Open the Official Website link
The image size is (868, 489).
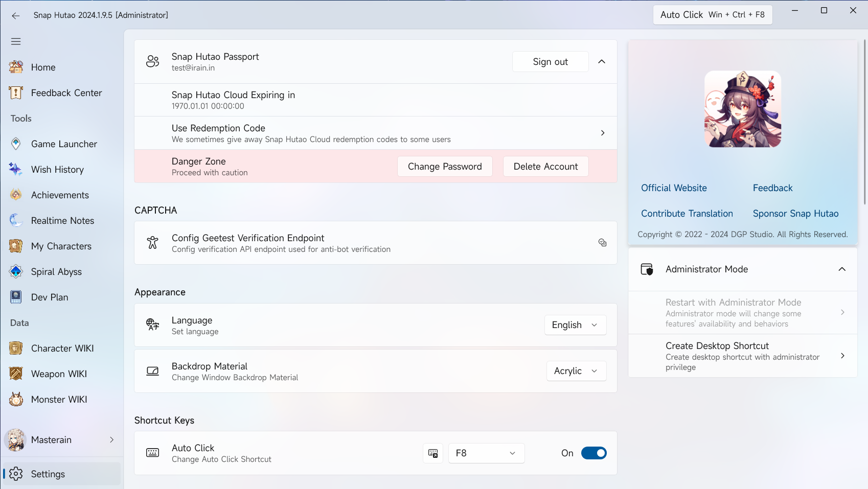(x=674, y=188)
